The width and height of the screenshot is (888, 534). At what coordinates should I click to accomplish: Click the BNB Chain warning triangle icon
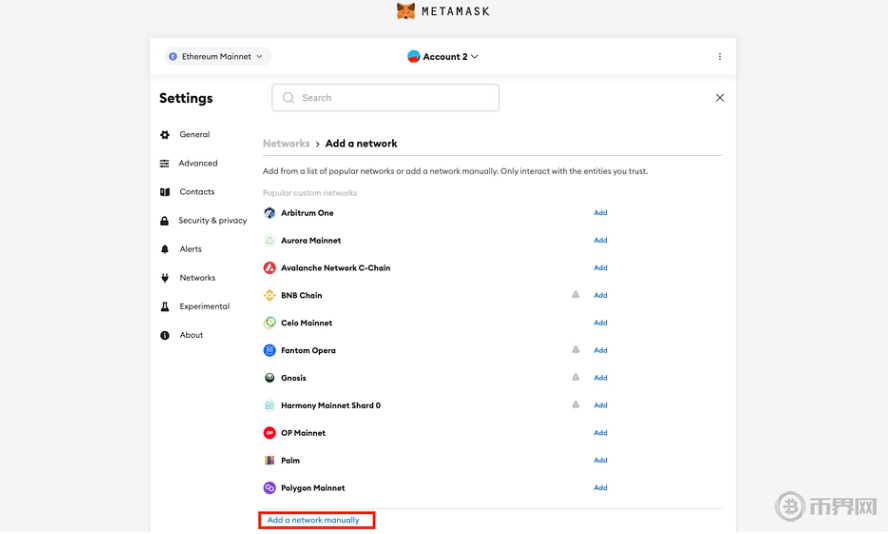(575, 295)
